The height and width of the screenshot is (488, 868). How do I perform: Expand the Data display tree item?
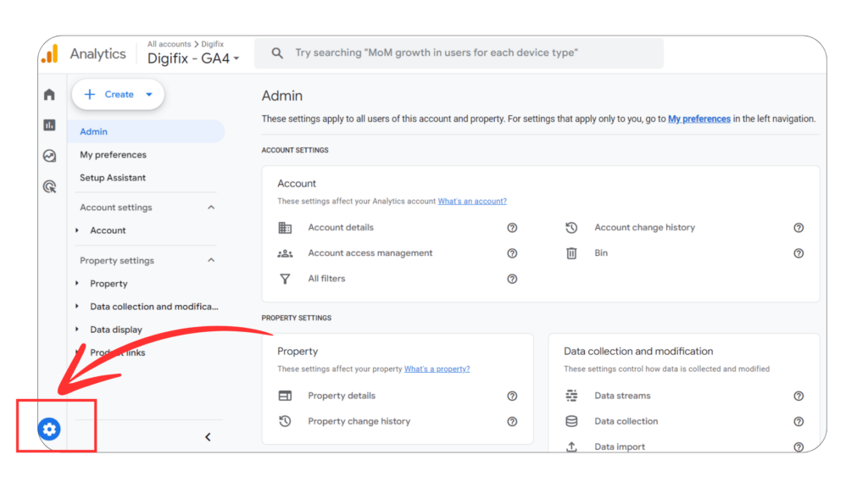[x=77, y=330]
